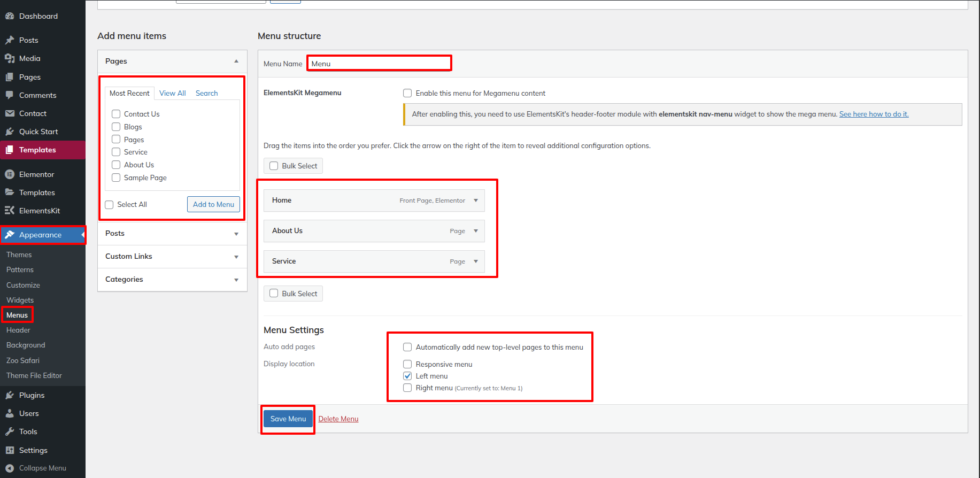Click the Posts pushpin icon
Image resolution: width=980 pixels, height=478 pixels.
click(10, 40)
